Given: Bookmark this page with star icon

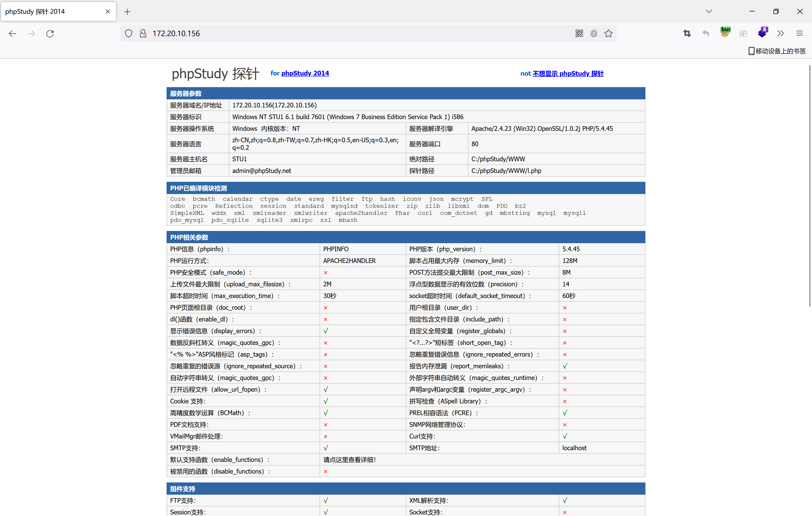Looking at the screenshot, I should point(608,33).
